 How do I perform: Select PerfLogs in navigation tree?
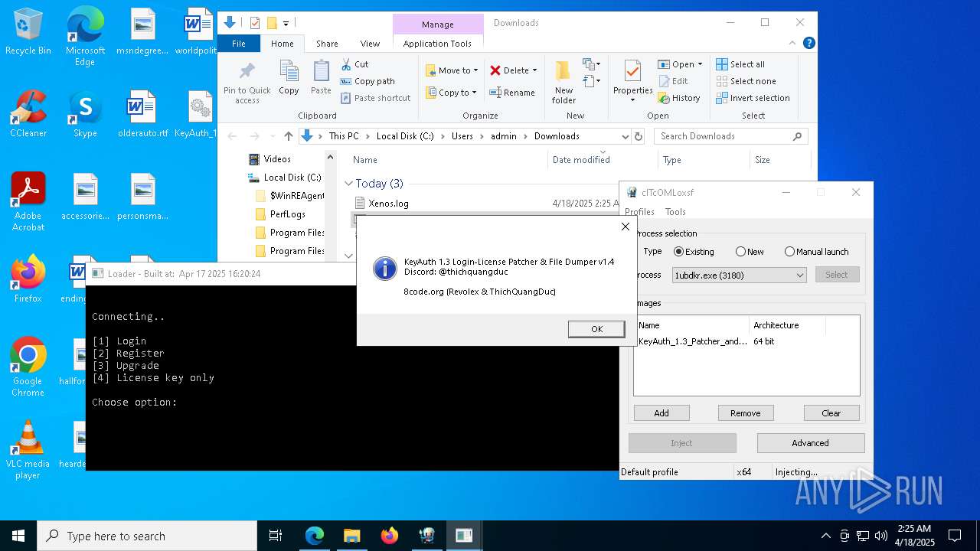tap(288, 214)
